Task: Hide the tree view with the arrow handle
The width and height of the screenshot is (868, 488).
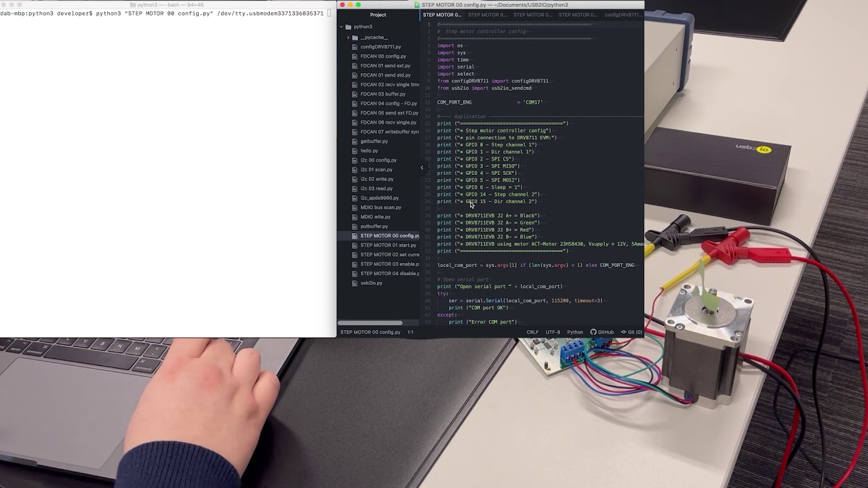Action: 422,167
